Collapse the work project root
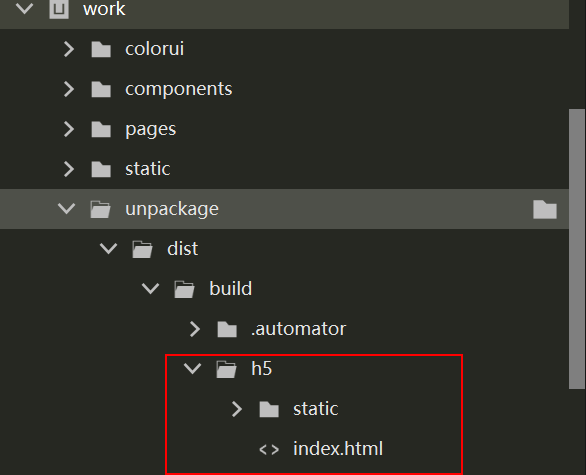The height and width of the screenshot is (475, 586). 25,8
